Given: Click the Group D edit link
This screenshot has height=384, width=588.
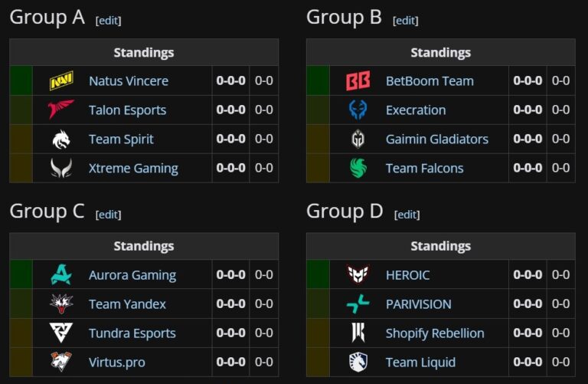Looking at the screenshot, I should pyautogui.click(x=407, y=215).
